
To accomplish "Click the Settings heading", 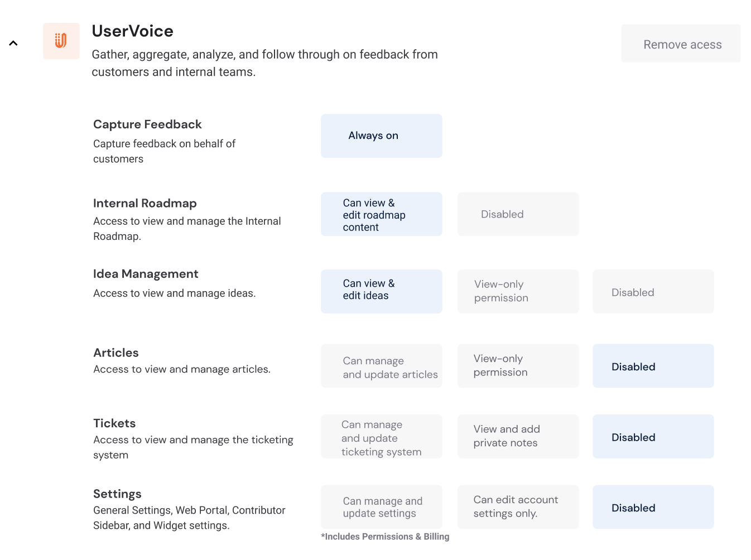I will [x=117, y=494].
